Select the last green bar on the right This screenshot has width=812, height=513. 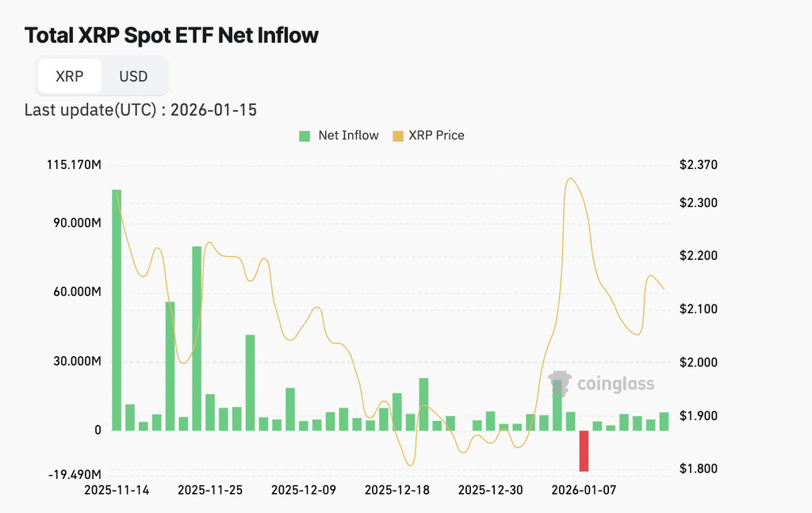pos(664,421)
